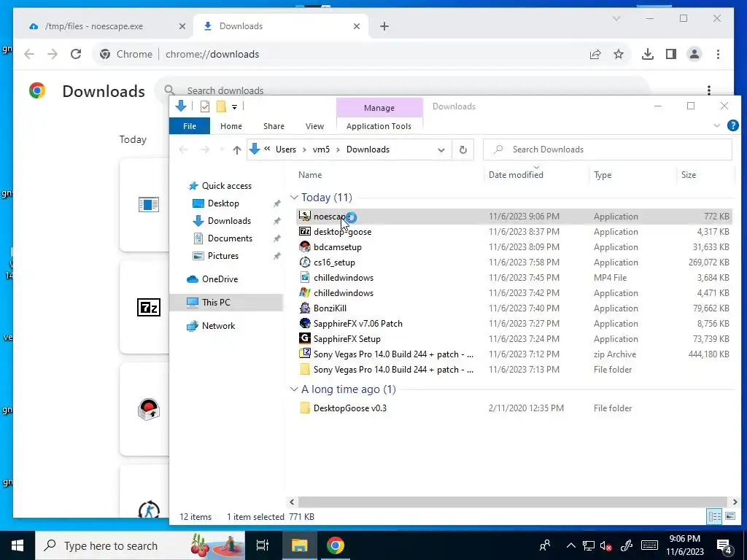Open OneDrive in navigation pane

(x=219, y=279)
